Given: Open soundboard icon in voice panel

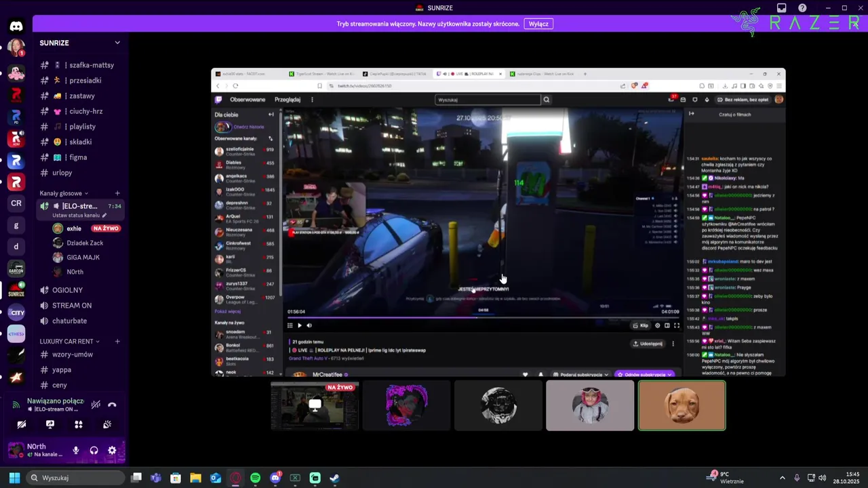Looking at the screenshot, I should pos(107,424).
